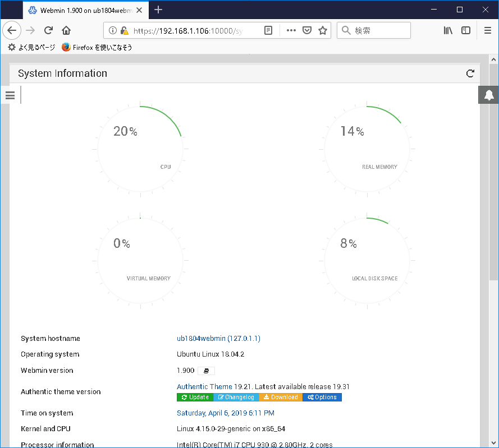
Task: Click the Authentic theme version label
Action: pyautogui.click(x=61, y=392)
